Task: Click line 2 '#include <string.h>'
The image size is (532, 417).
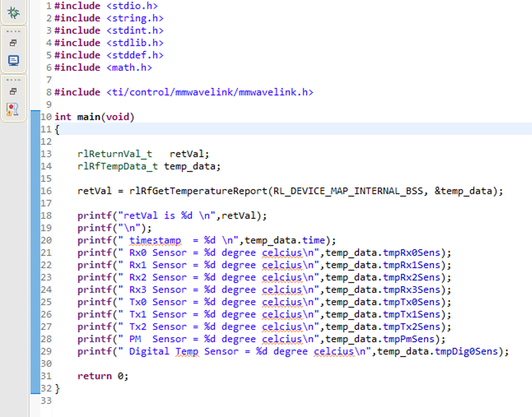Action: point(109,18)
